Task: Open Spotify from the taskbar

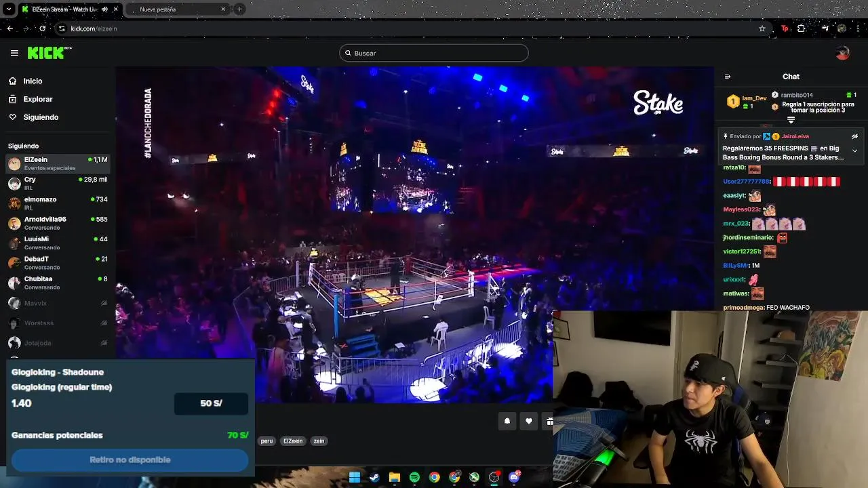Action: [x=414, y=477]
